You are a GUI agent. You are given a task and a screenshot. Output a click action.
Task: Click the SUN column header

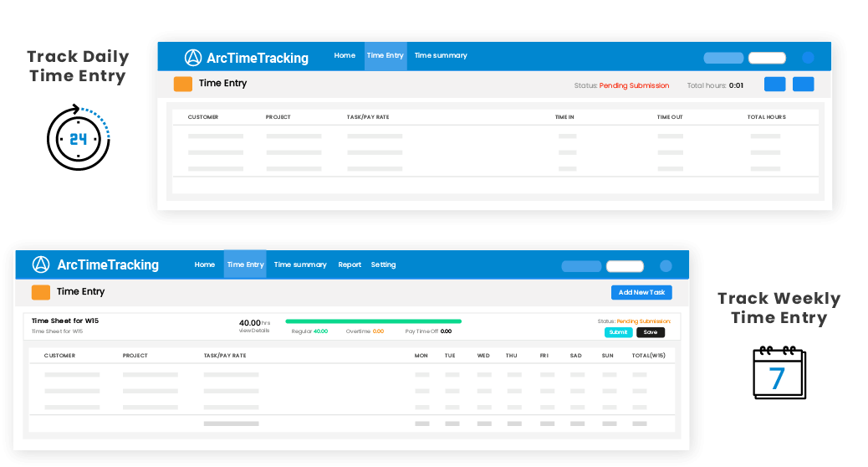607,356
